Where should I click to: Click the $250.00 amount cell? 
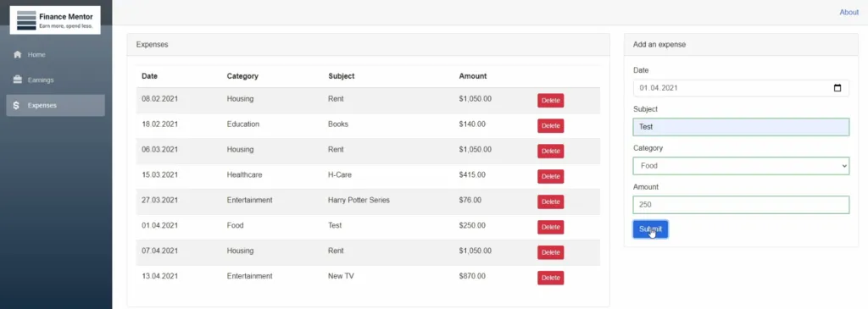pyautogui.click(x=472, y=225)
